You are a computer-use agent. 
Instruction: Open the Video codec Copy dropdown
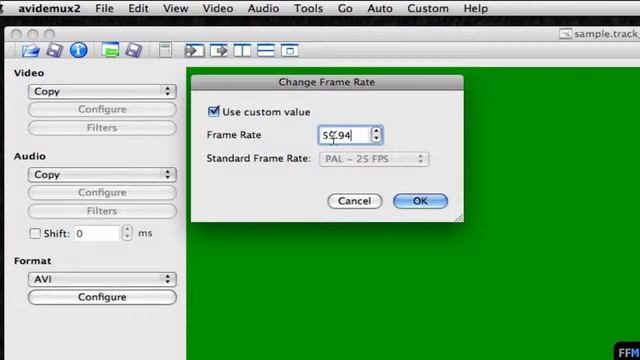point(102,91)
